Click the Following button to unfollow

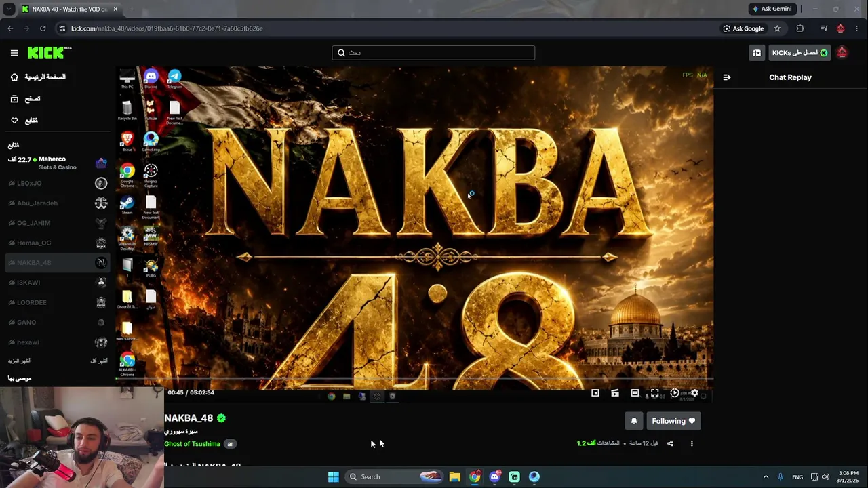(673, 421)
